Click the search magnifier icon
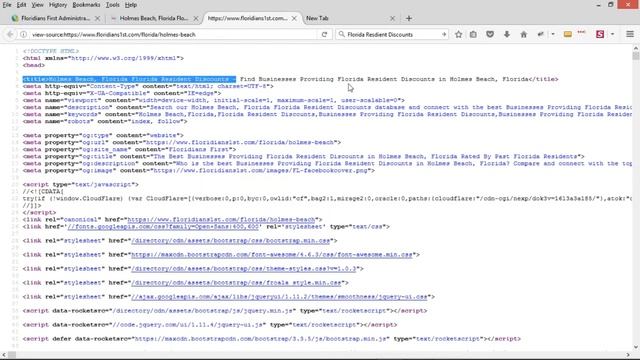 pyautogui.click(x=342, y=35)
